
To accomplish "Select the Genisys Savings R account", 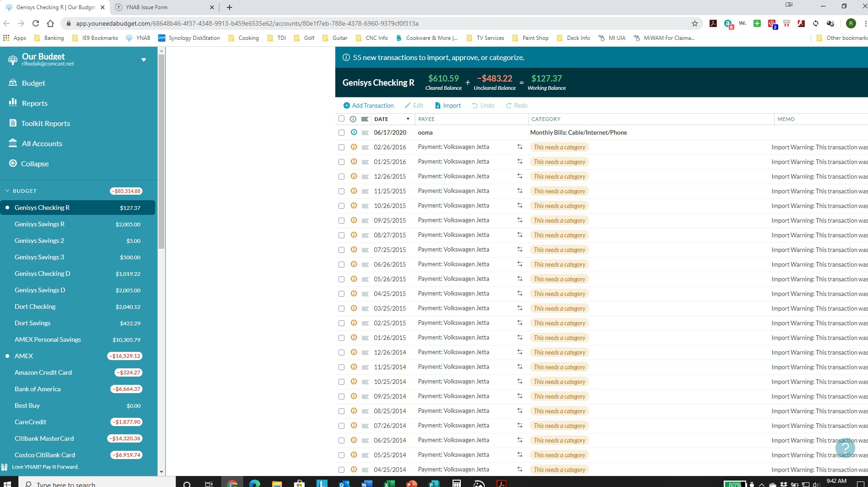I will 78,224.
